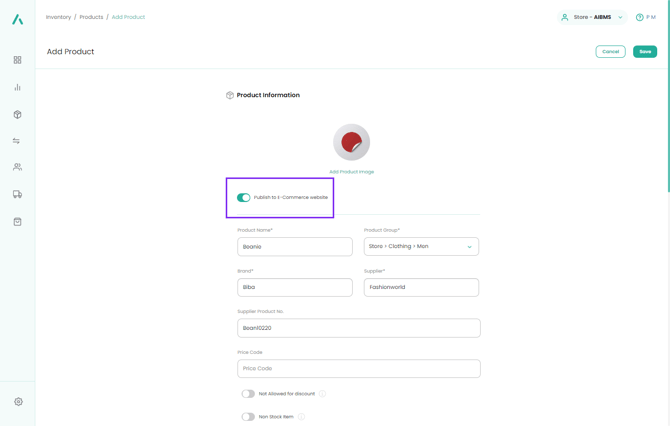The image size is (670, 426).
Task: Click the Save button
Action: (x=645, y=52)
